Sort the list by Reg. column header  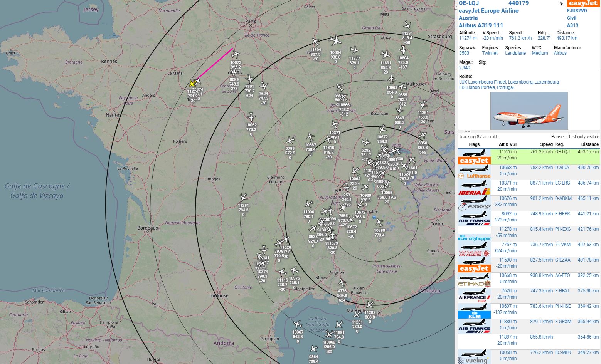pyautogui.click(x=559, y=144)
